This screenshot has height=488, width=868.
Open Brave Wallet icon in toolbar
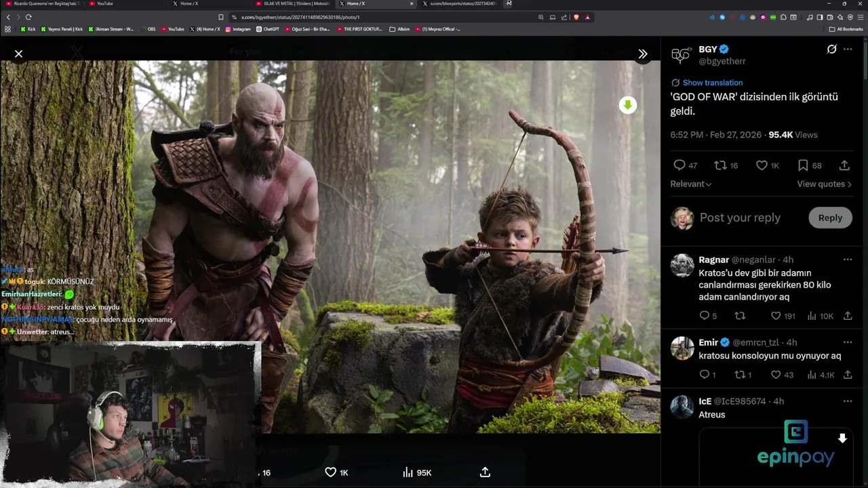[x=830, y=17]
